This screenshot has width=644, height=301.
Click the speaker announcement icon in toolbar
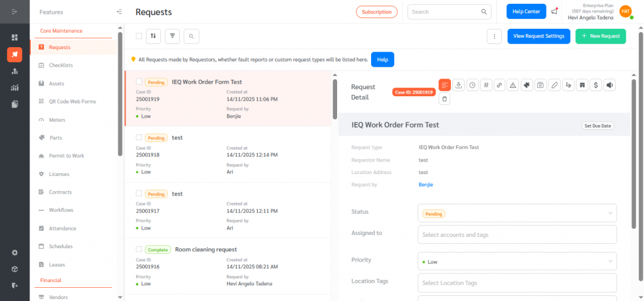coord(609,85)
